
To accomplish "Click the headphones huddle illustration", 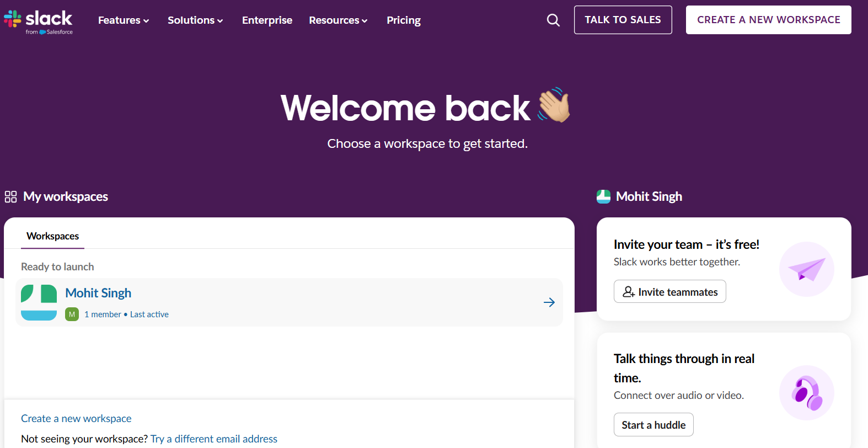I will [806, 393].
